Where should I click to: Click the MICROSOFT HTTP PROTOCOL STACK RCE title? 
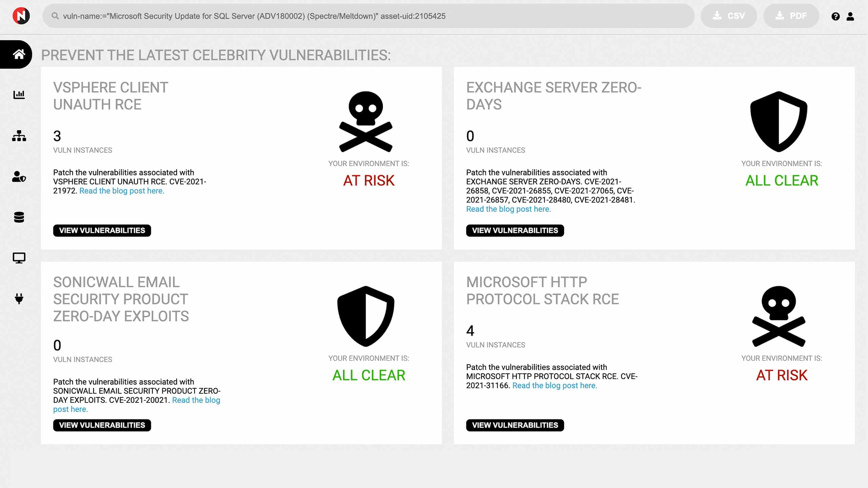(542, 291)
